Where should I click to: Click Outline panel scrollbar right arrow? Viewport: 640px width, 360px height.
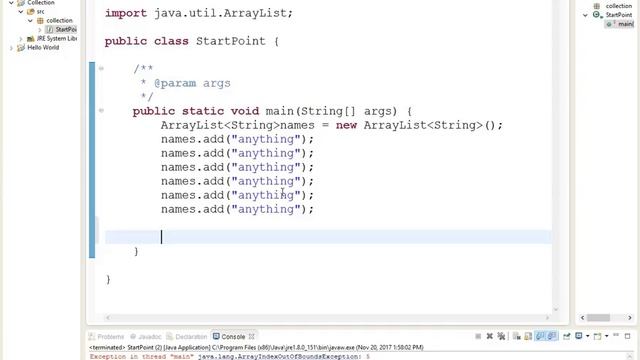(x=630, y=318)
